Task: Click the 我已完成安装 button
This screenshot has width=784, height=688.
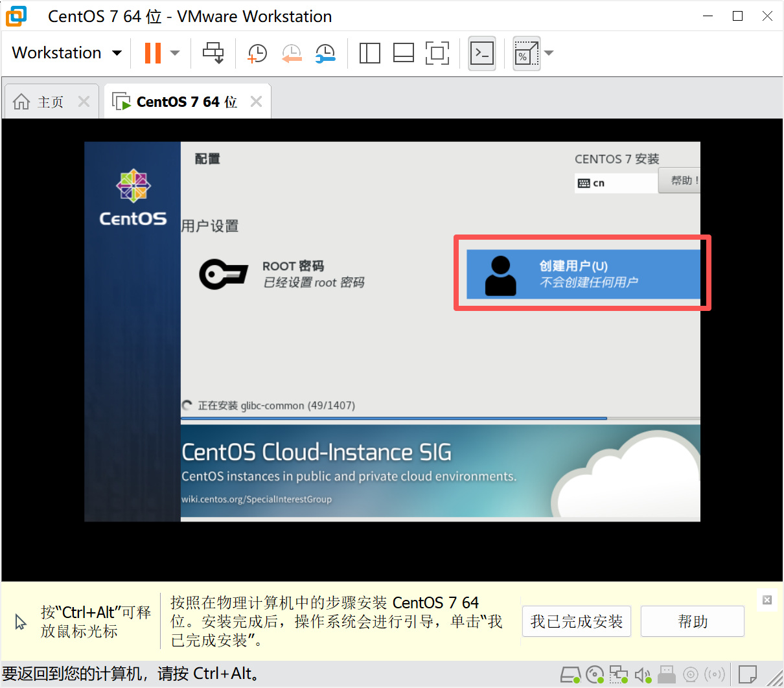Action: pos(577,621)
